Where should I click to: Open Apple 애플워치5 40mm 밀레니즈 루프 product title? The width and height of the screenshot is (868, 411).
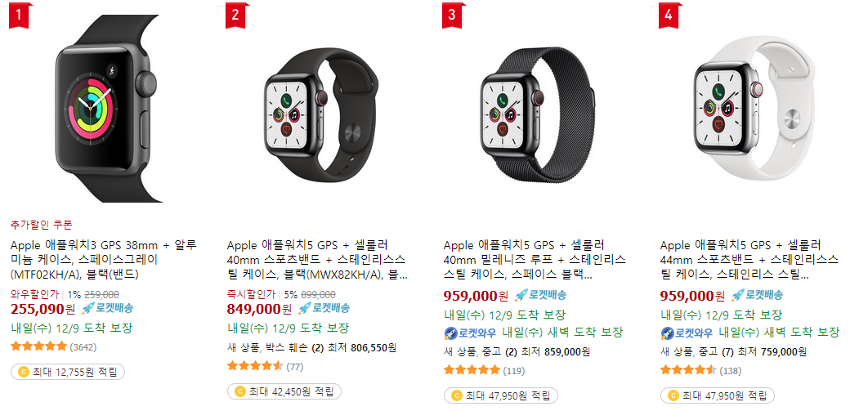(x=535, y=260)
